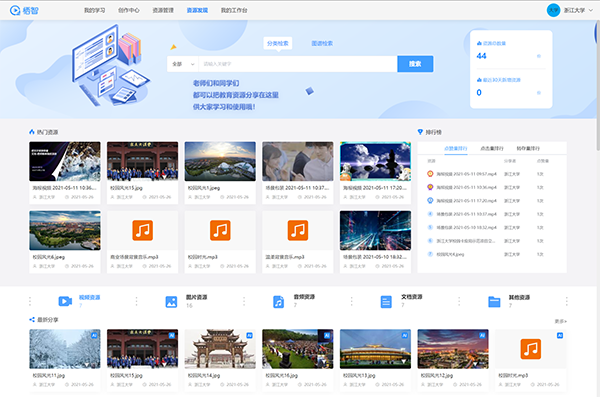Open the 音频资源 music file icon

click(x=279, y=302)
